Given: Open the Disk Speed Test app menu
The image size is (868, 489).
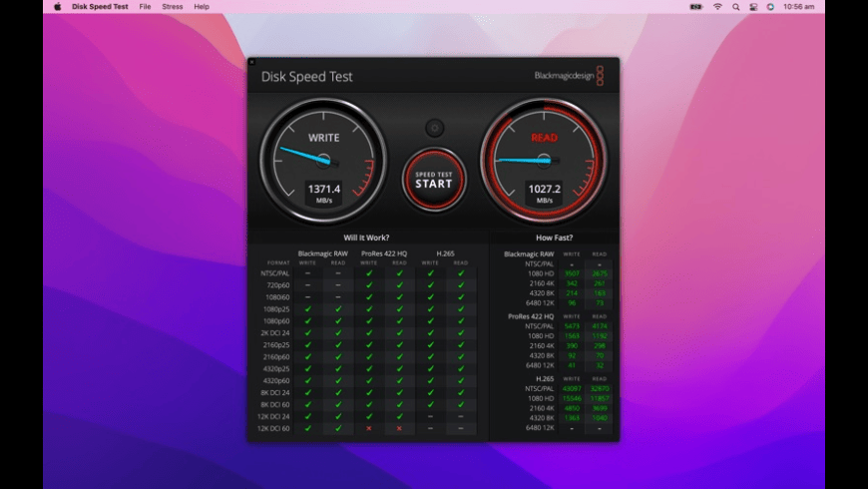Looking at the screenshot, I should [x=100, y=7].
